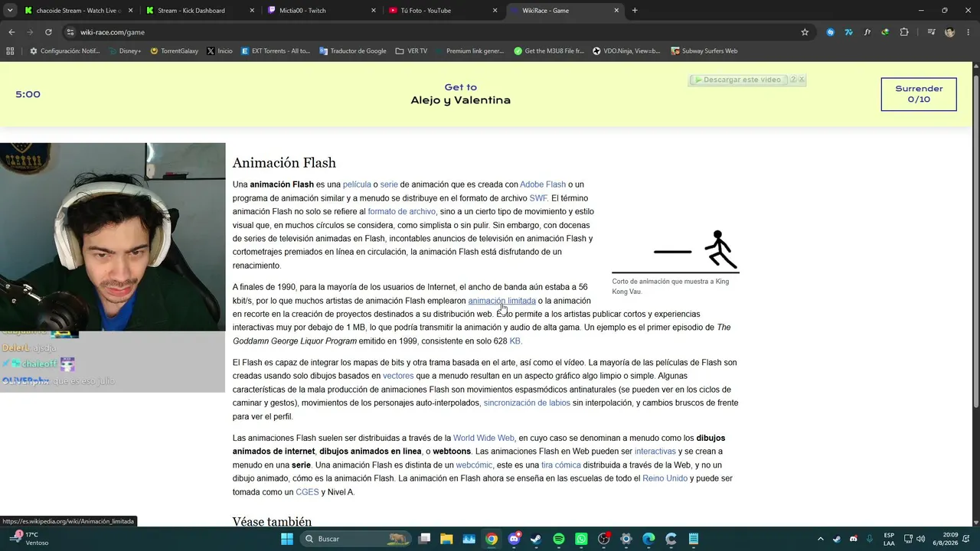The image size is (980, 551).
Task: Open the VDO.Ninja bookmark
Action: [x=626, y=51]
